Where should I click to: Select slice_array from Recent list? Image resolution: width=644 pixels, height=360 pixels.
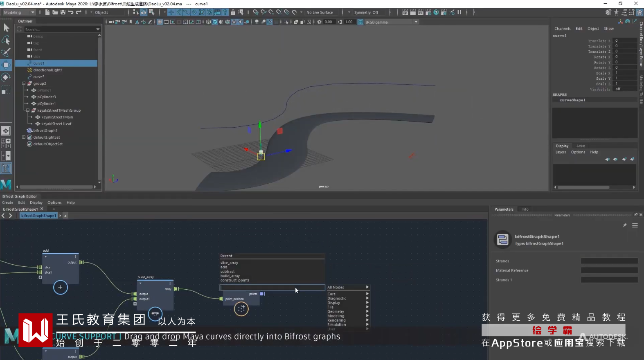tap(229, 263)
